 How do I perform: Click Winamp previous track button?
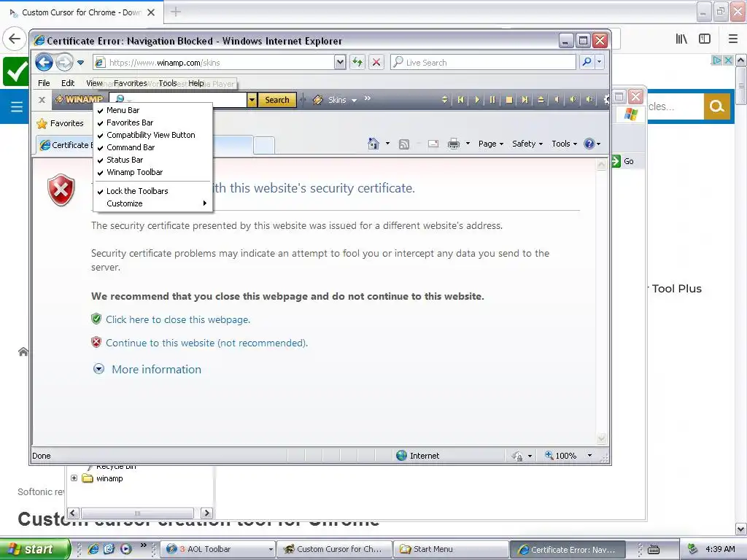pyautogui.click(x=461, y=99)
